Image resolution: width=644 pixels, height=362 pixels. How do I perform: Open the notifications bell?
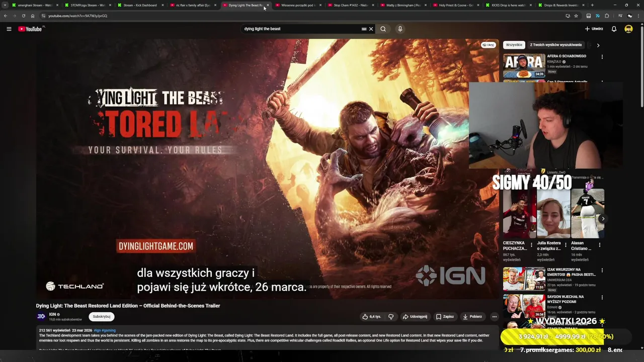point(614,29)
